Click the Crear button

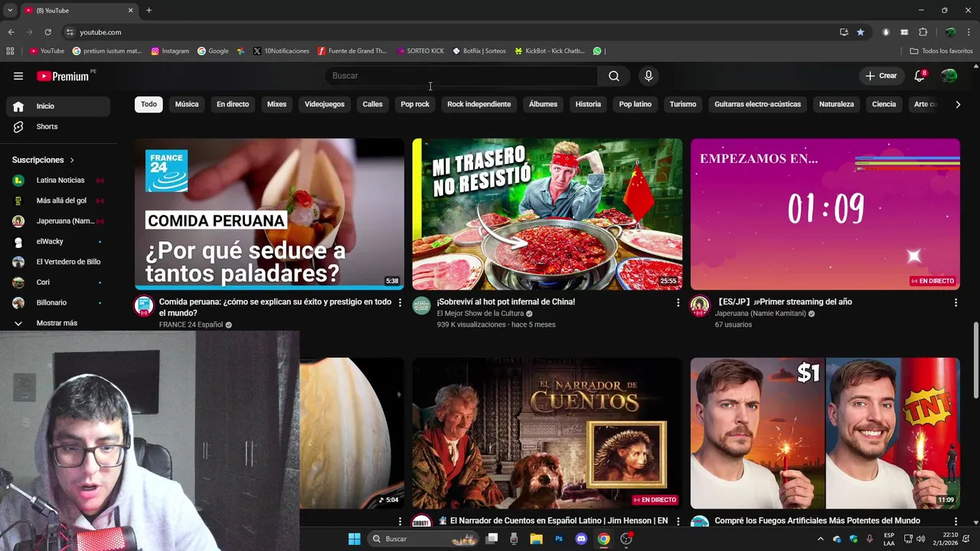pos(880,76)
